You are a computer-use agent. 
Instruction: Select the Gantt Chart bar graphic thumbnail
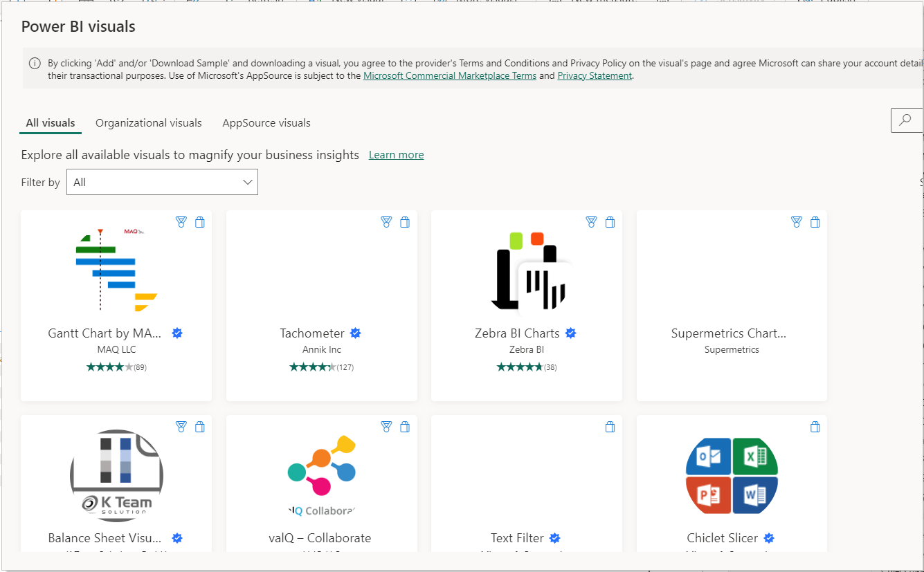[116, 270]
